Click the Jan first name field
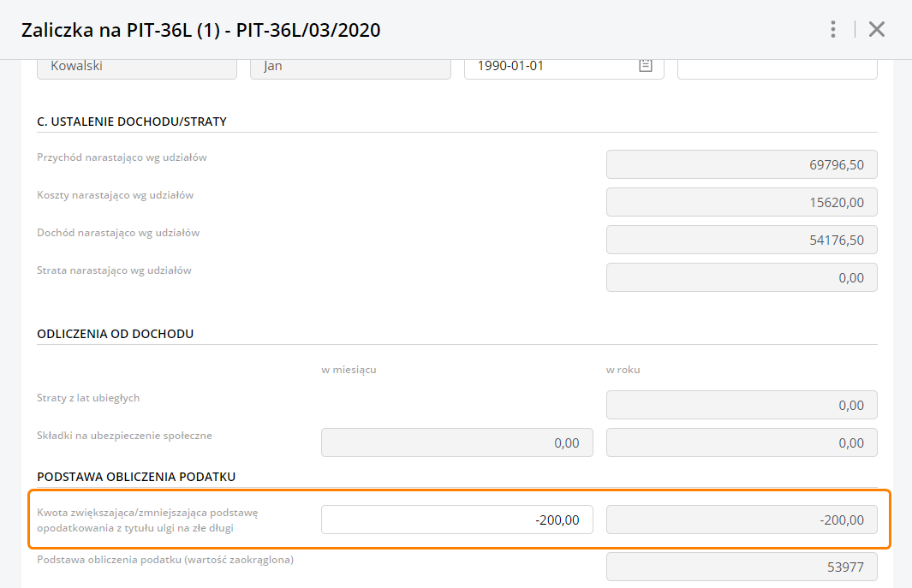Viewport: 912px width, 588px height. click(x=350, y=66)
